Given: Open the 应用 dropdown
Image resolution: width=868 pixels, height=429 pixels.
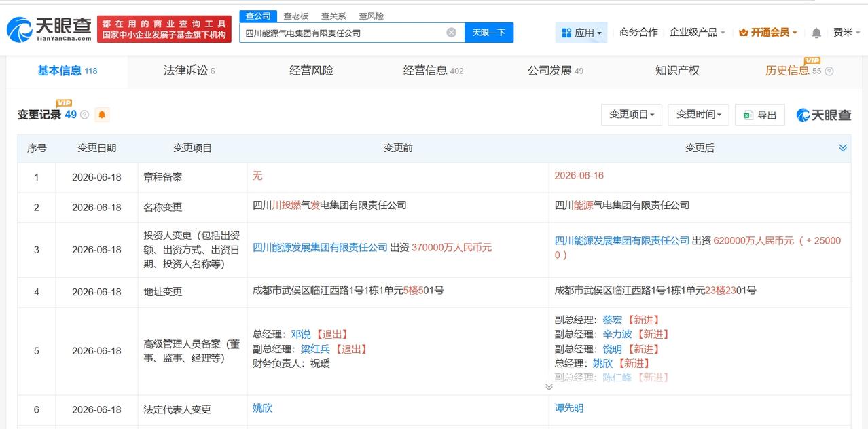Looking at the screenshot, I should [x=581, y=33].
